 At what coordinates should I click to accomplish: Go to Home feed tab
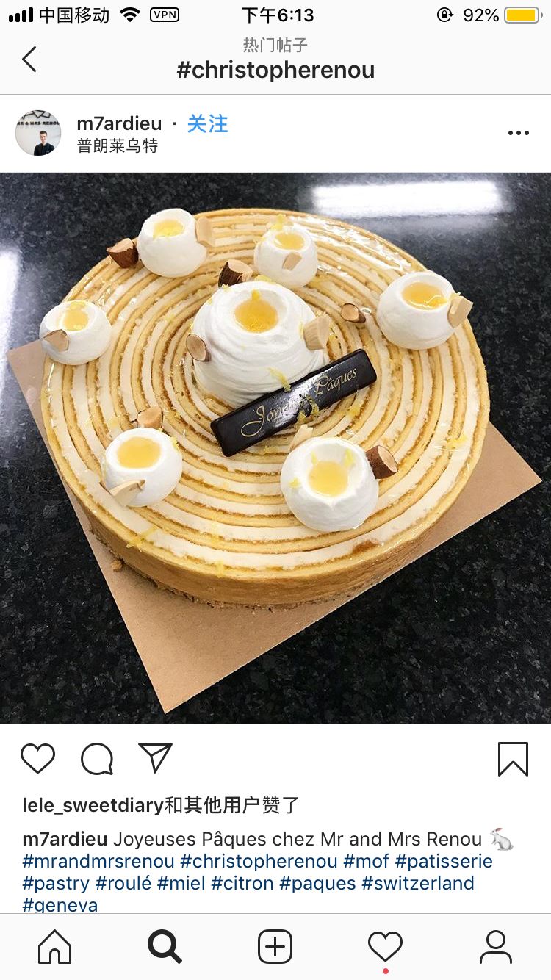55,946
